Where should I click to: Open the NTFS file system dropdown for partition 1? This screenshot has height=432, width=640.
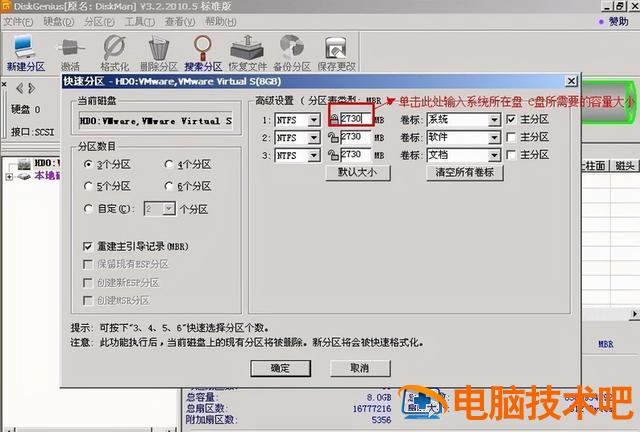(317, 120)
